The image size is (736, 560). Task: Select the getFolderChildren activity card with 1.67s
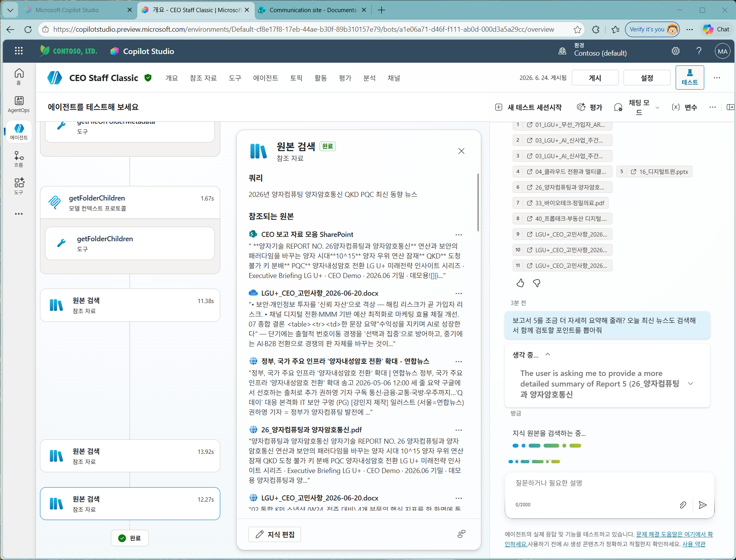[x=130, y=202]
